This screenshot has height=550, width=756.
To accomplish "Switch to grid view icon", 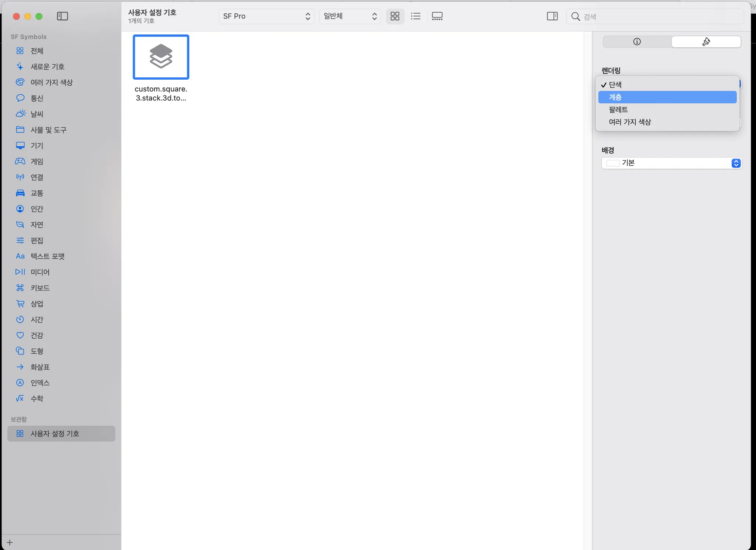I will [395, 16].
